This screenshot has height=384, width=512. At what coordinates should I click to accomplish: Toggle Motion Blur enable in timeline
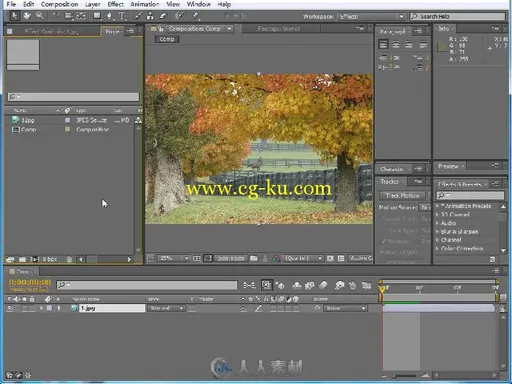click(x=323, y=285)
